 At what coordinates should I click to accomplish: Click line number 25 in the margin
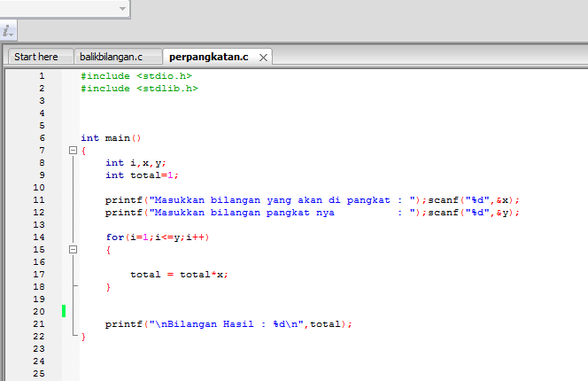coord(39,374)
